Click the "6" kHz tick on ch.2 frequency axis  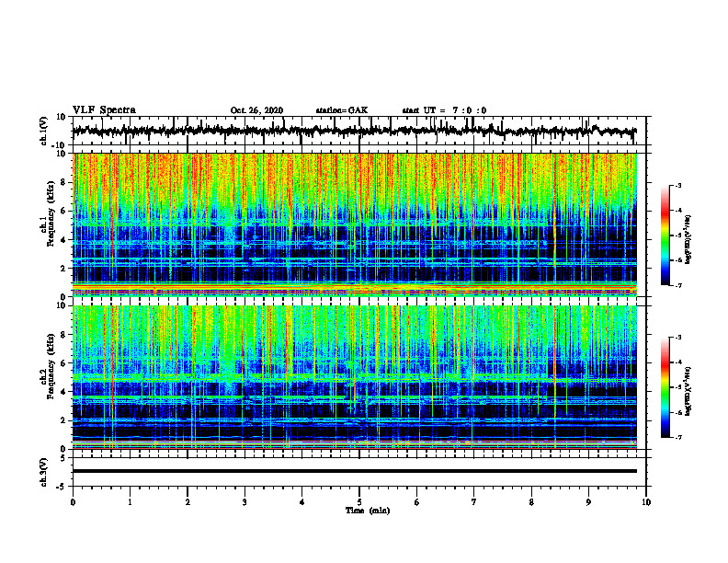point(63,363)
